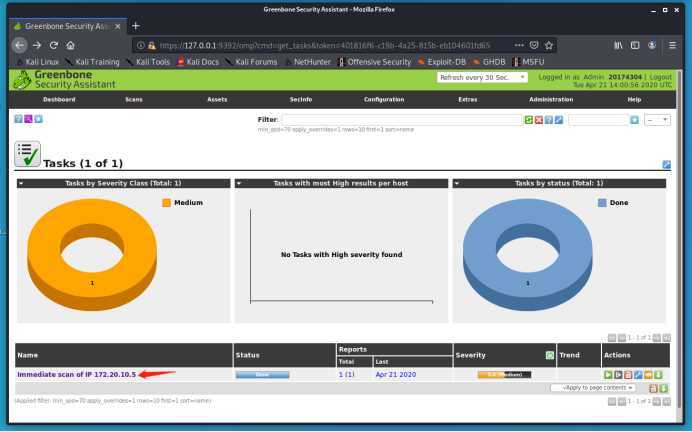Trash page contents via bulk trashcan icon

[x=653, y=388]
